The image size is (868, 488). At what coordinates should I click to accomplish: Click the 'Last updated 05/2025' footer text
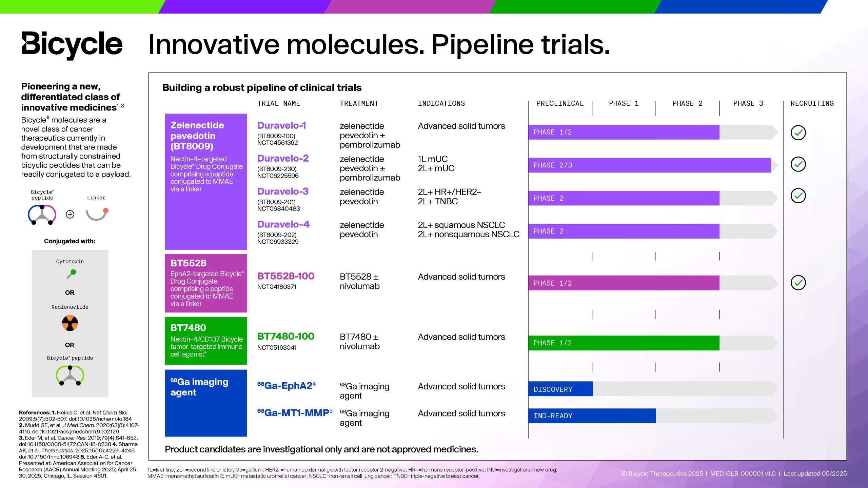pos(815,473)
